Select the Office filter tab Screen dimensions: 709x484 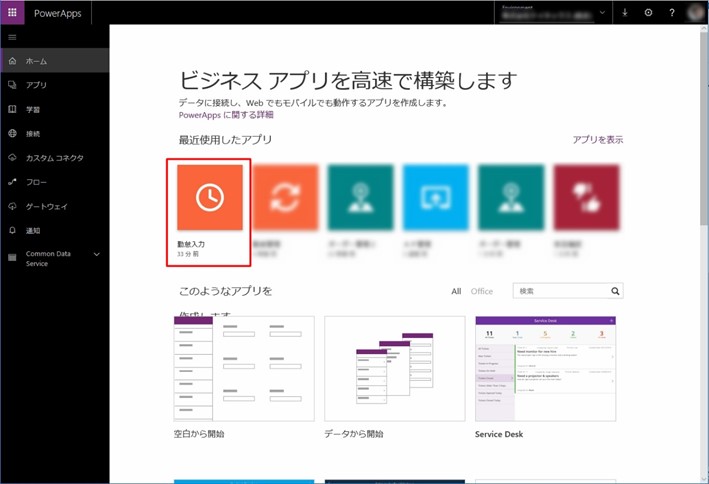[x=482, y=291]
